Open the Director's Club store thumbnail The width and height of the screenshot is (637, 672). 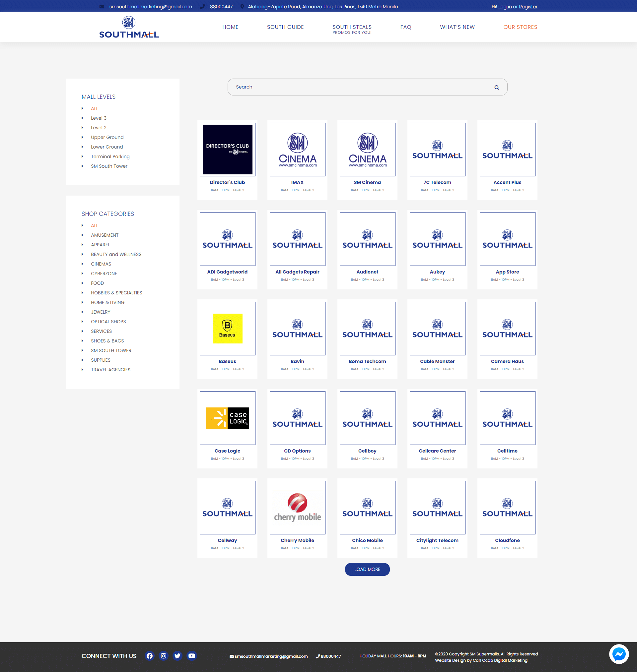(x=227, y=149)
